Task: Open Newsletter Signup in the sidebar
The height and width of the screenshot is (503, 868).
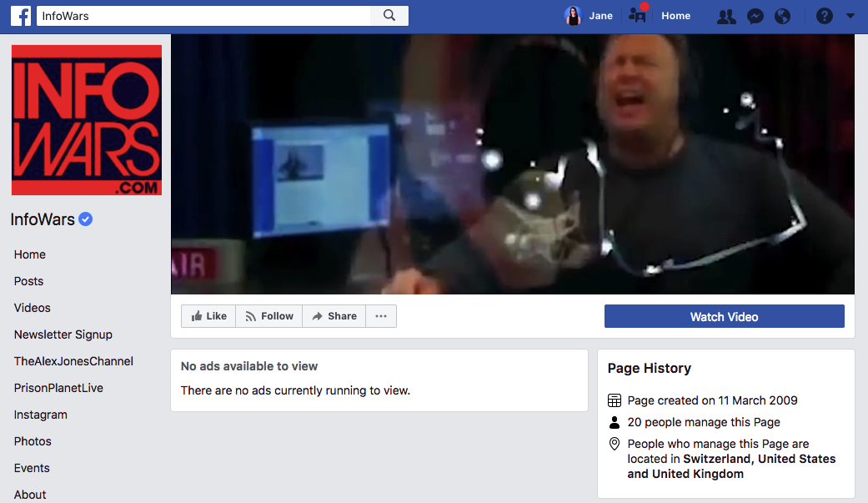Action: [63, 334]
